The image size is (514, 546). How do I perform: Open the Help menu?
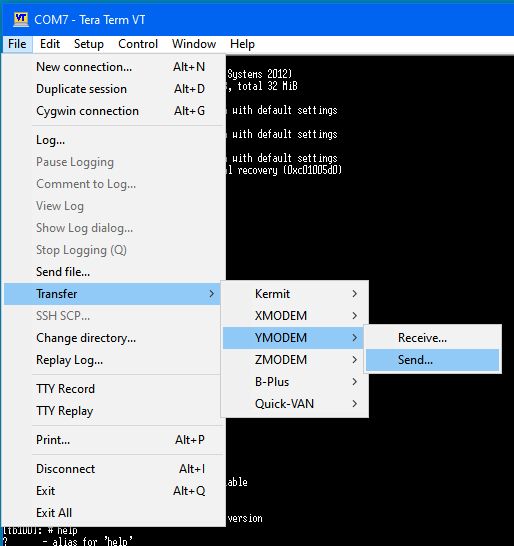pos(242,44)
